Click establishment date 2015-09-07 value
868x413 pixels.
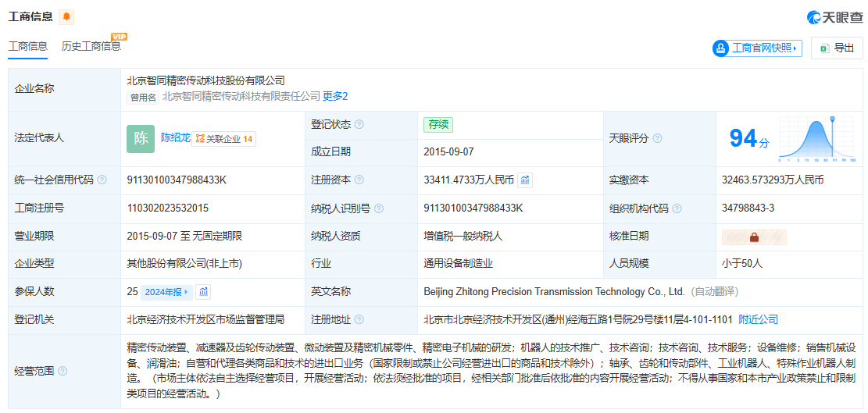[448, 152]
